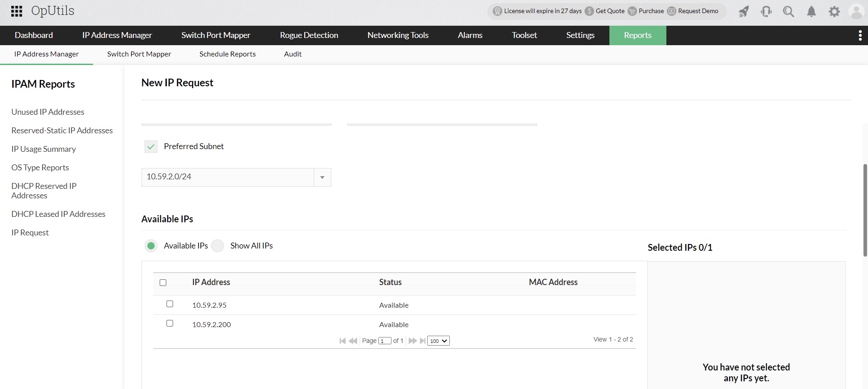Click the rocket quick-start icon

744,11
